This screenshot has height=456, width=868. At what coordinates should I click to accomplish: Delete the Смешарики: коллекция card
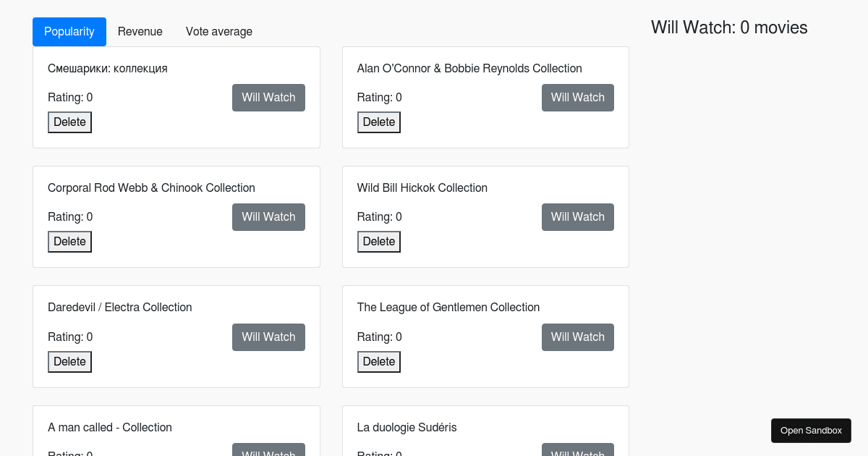(69, 122)
